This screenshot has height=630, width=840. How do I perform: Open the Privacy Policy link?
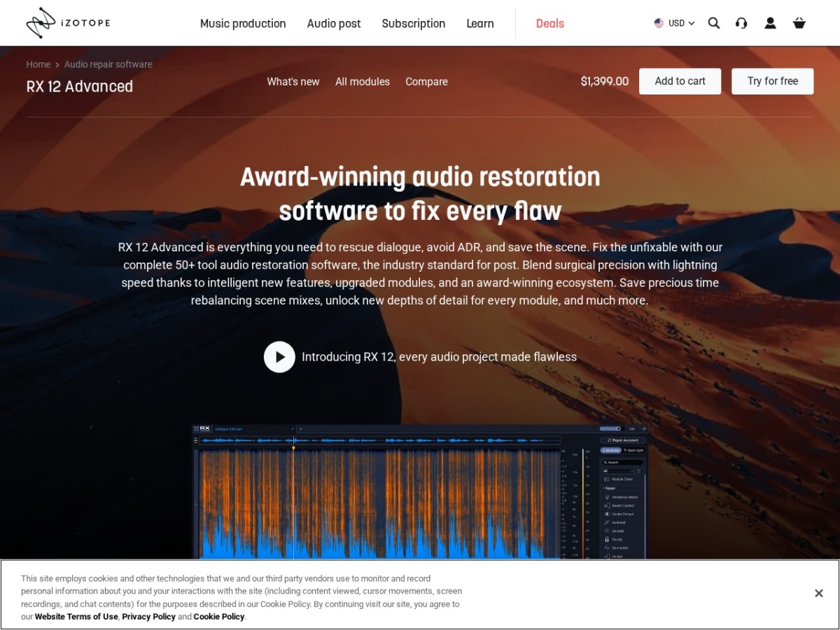point(149,617)
